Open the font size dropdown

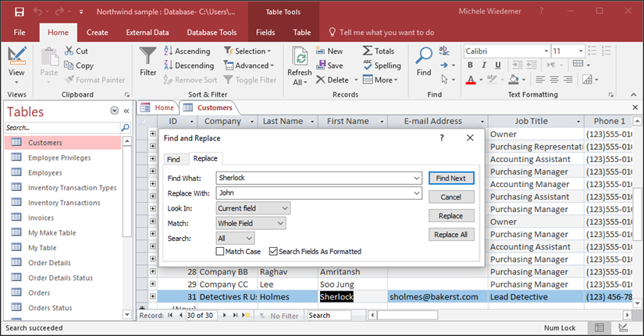[x=580, y=51]
